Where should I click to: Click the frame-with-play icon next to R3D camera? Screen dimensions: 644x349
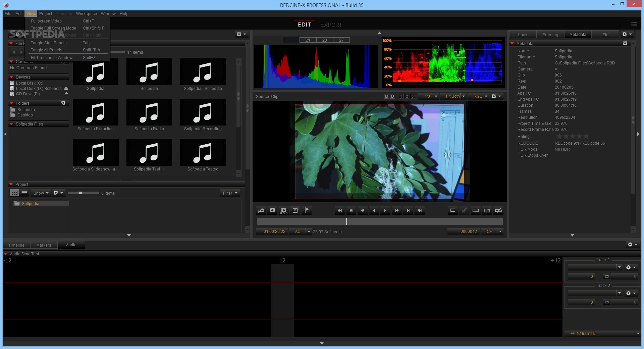295,210
